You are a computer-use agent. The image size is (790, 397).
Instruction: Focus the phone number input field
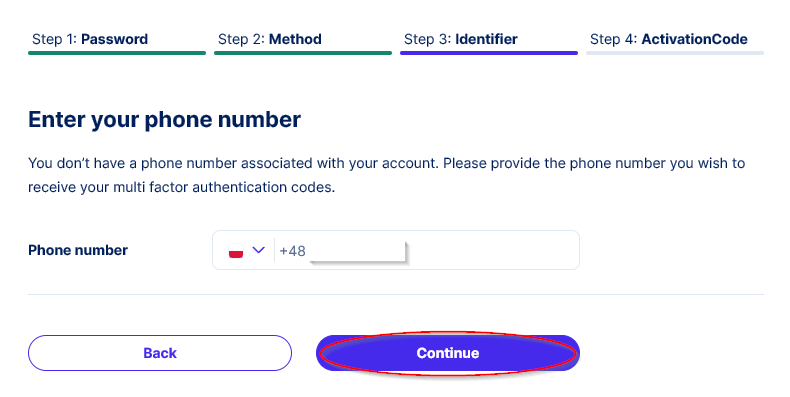(396, 250)
